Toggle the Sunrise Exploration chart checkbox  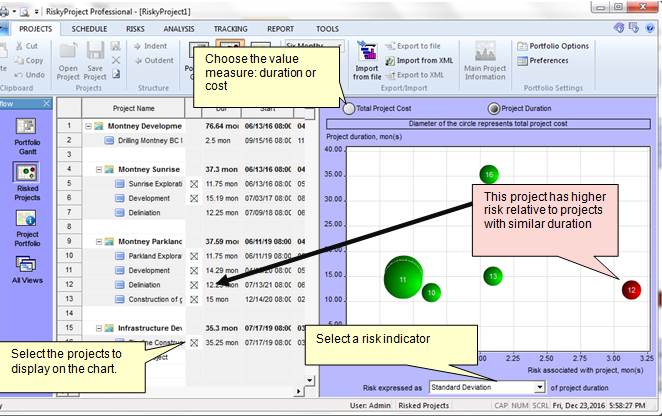[194, 184]
